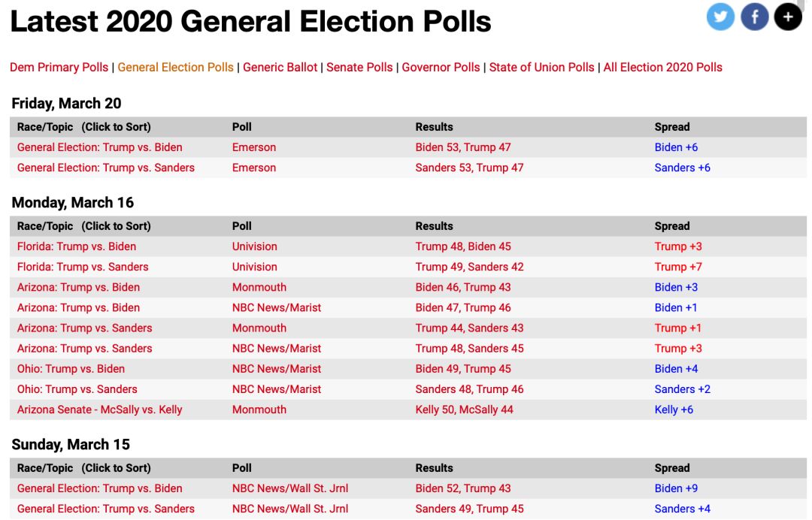Open NBC News/Wall St. Jrnl Biden poll
The image size is (812, 520).
coord(289,488)
